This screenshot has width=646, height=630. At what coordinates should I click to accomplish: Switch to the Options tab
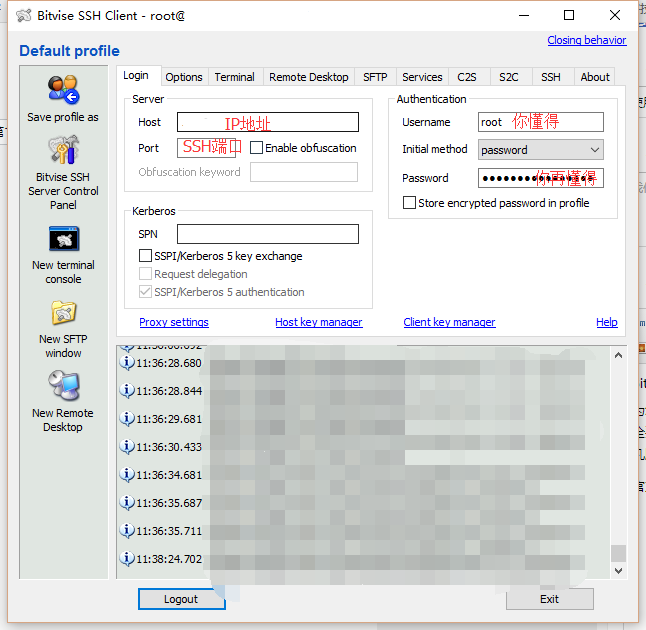coord(184,77)
